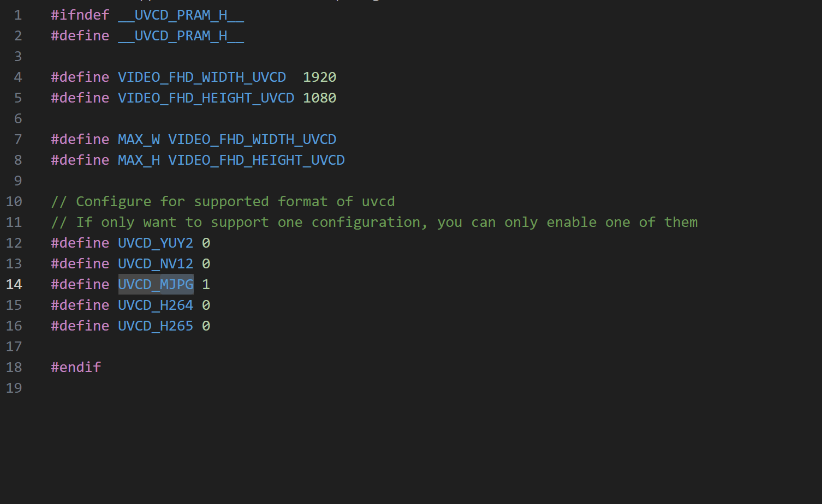The height and width of the screenshot is (504, 822).
Task: Click the comment 'Configure for supported format of uvcd'
Action: [x=235, y=201]
